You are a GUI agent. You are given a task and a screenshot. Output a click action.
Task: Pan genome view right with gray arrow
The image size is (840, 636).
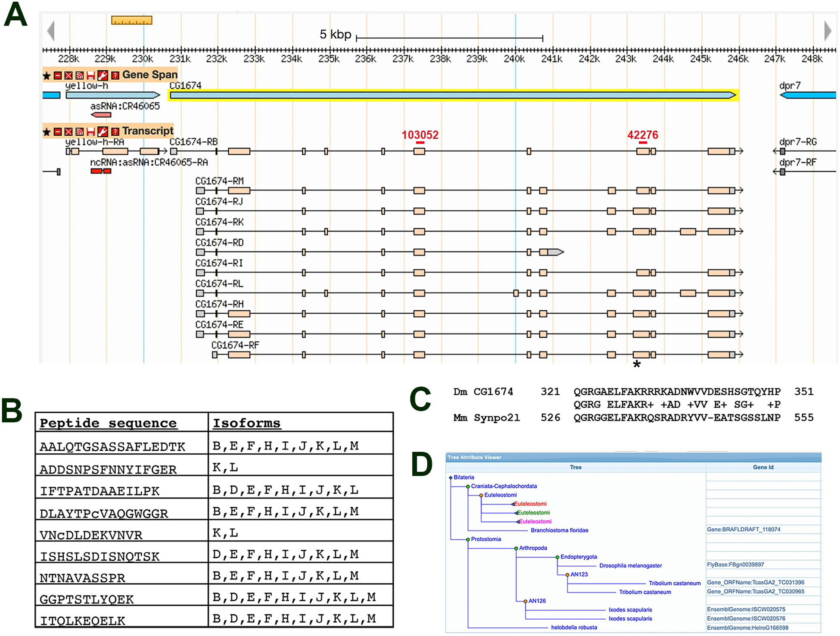click(828, 31)
